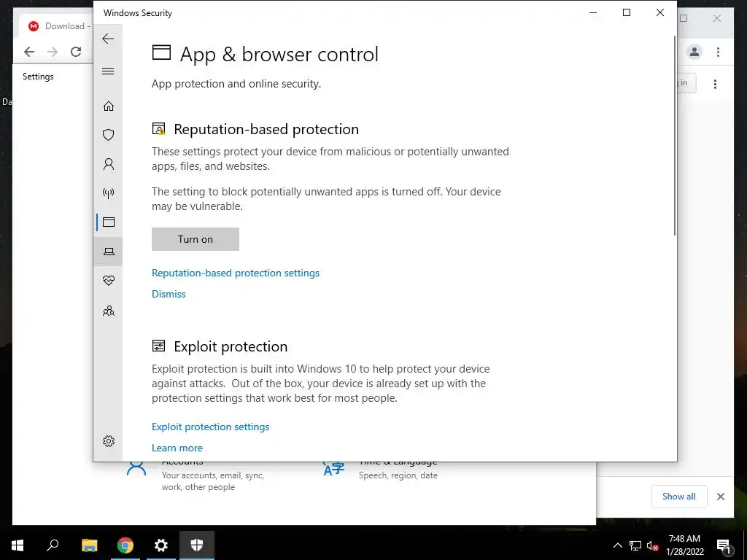Click Turn on for reputation-based protection
This screenshot has width=747, height=560.
(196, 239)
